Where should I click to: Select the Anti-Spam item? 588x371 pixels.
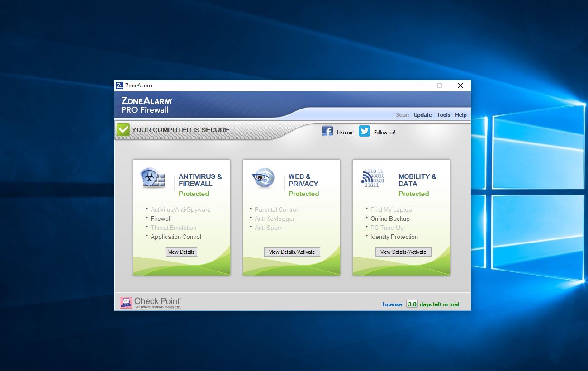269,228
